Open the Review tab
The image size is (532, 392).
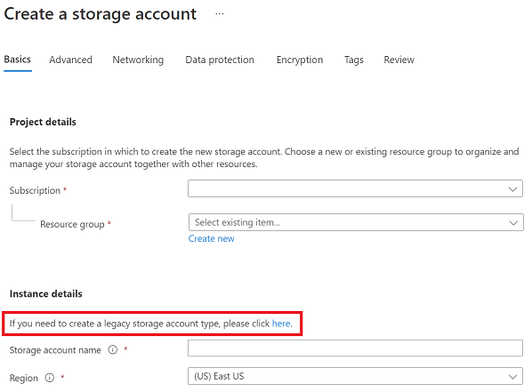(x=399, y=60)
